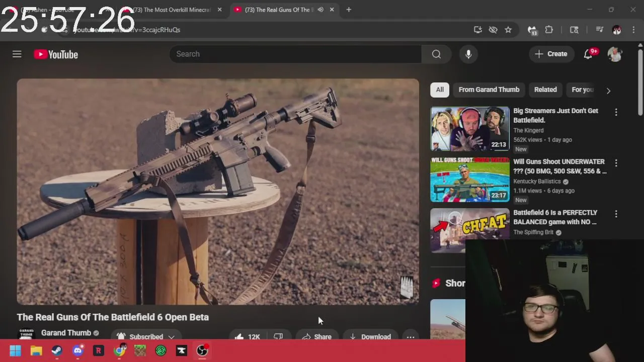Open options for Battlefield 6 PERFECTLY BALANCED video
The image size is (644, 362).
coord(616,214)
